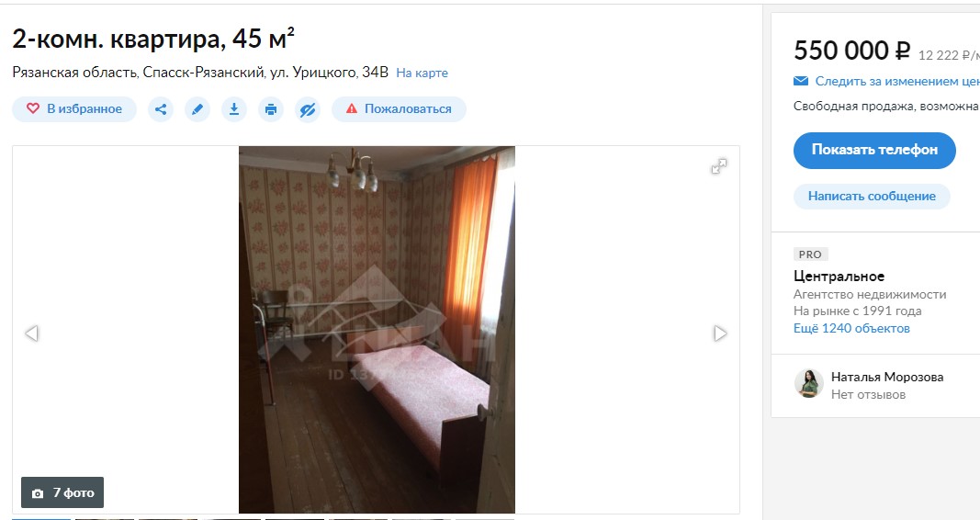Open agency name Центральное
The height and width of the screenshot is (520, 980).
839,276
